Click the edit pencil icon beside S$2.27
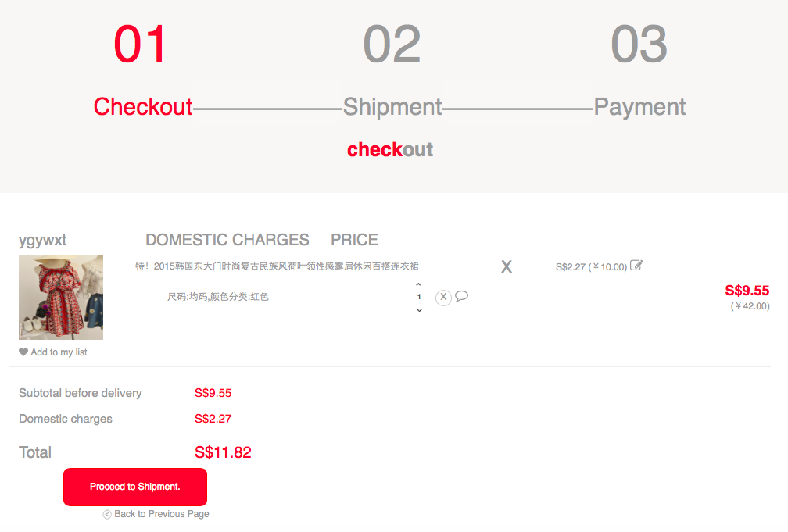 point(636,266)
